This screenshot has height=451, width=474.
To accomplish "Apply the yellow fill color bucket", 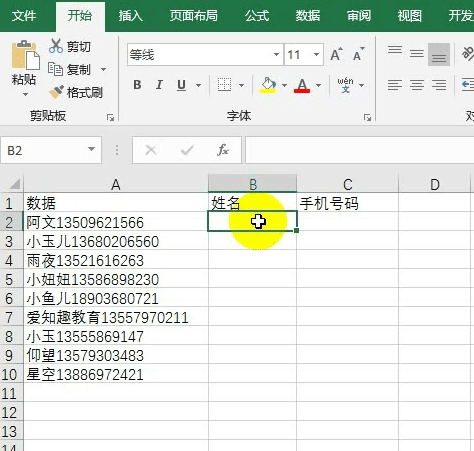I will (x=268, y=85).
